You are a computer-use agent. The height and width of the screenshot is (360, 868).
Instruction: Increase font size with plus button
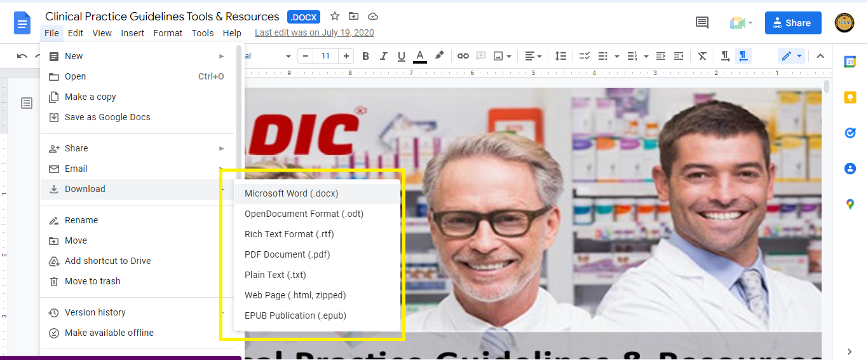point(346,56)
